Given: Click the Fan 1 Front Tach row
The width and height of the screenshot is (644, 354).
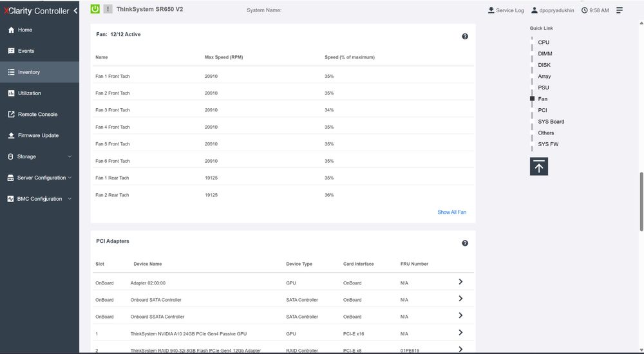Looking at the screenshot, I should point(283,77).
